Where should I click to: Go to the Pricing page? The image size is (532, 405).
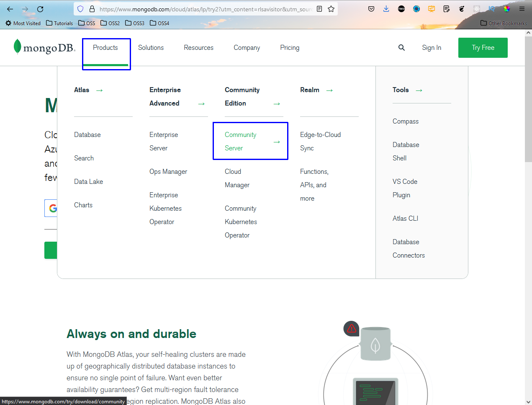pos(290,48)
